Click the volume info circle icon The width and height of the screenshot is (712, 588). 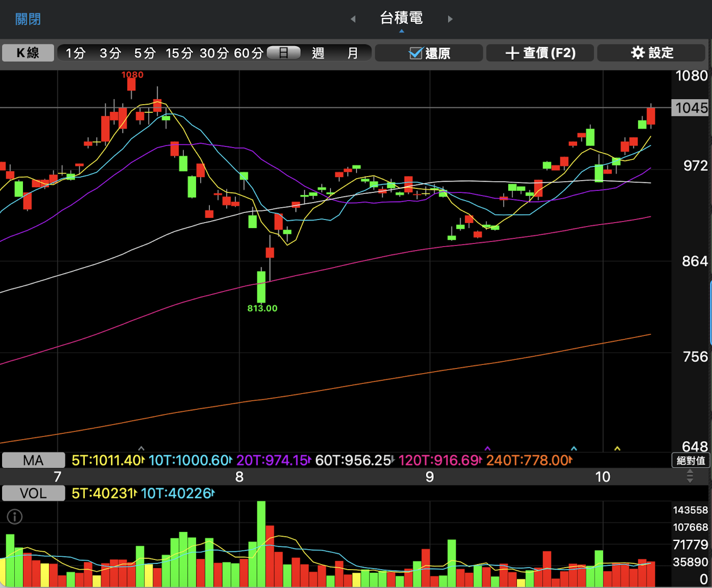point(15,517)
